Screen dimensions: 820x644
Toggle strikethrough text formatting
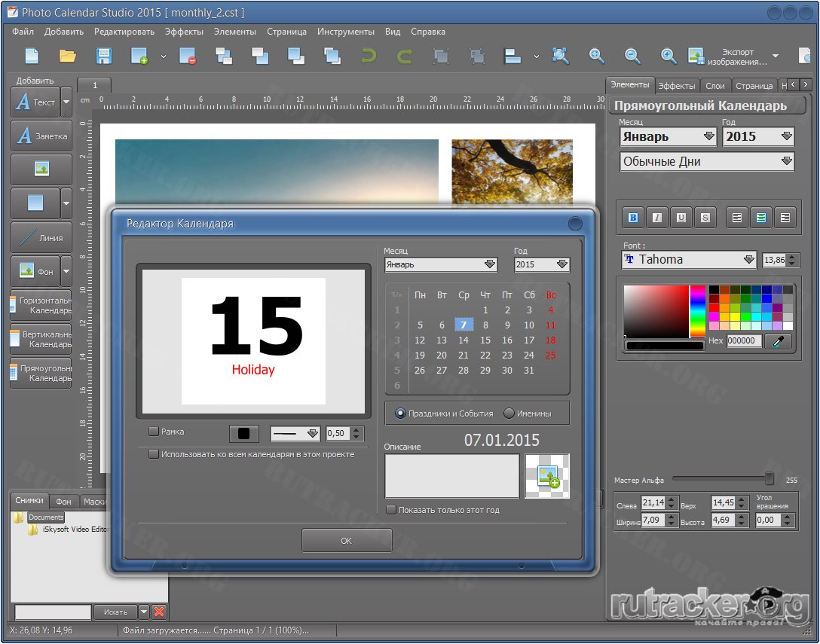point(705,218)
